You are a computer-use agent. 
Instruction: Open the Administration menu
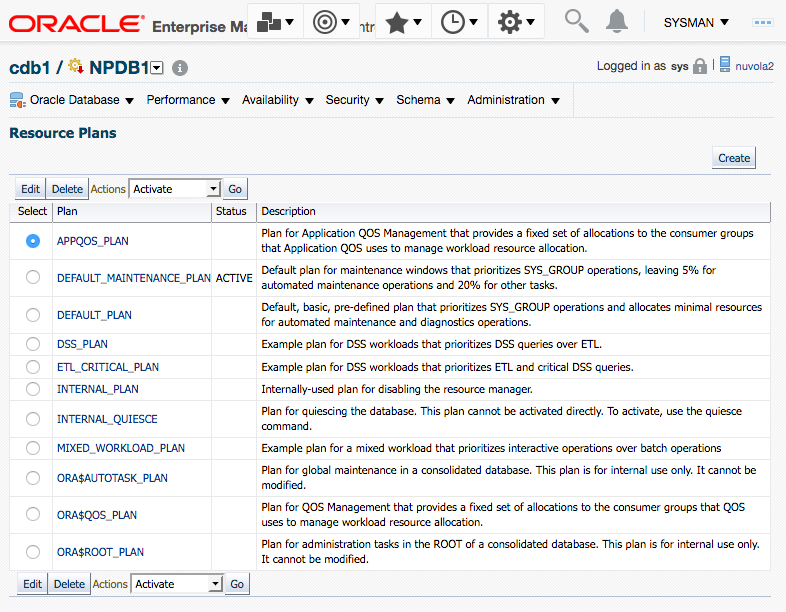pos(513,100)
